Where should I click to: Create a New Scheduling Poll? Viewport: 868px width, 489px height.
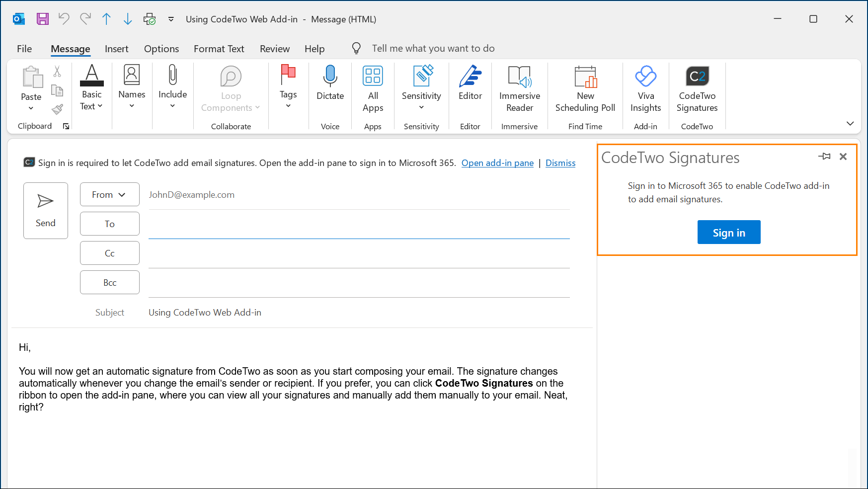pyautogui.click(x=585, y=89)
